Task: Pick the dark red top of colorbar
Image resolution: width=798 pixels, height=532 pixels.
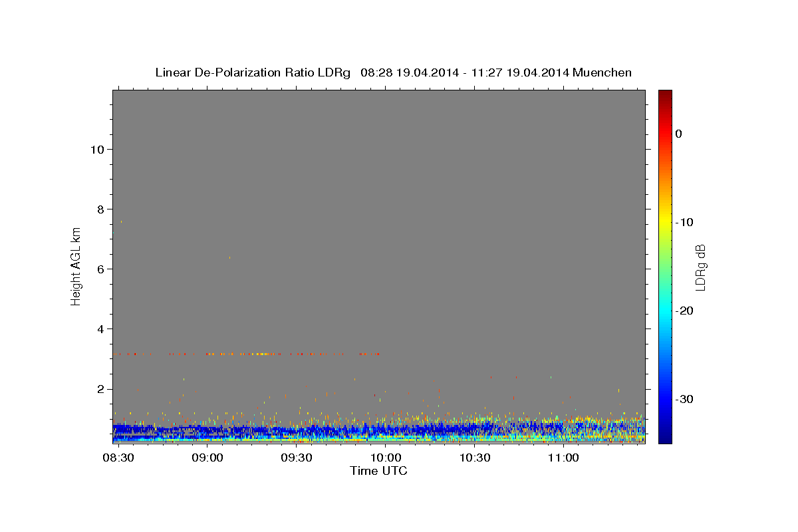Action: tap(665, 94)
